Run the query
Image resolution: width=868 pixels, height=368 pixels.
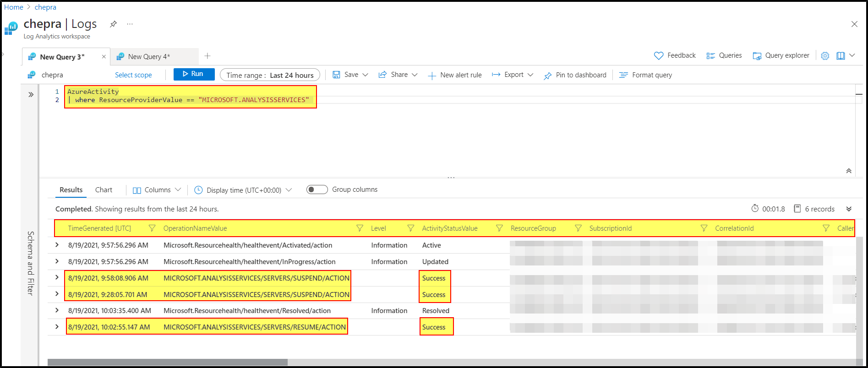[194, 74]
